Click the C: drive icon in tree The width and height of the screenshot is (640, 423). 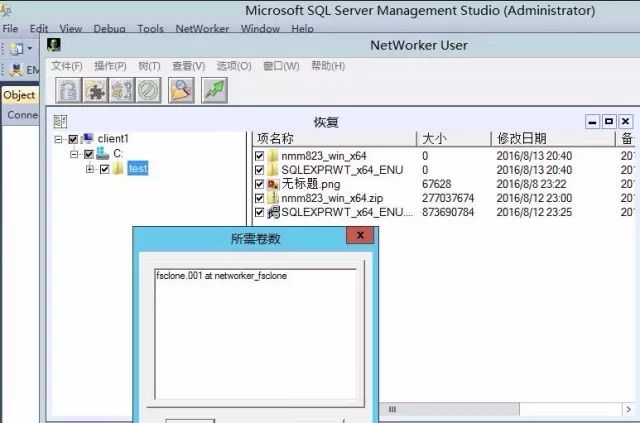[102, 154]
